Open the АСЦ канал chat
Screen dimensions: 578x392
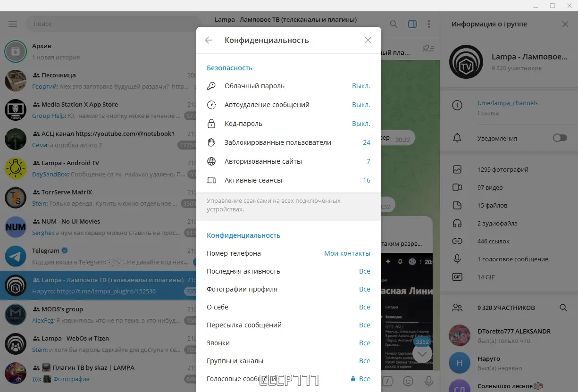pos(98,139)
